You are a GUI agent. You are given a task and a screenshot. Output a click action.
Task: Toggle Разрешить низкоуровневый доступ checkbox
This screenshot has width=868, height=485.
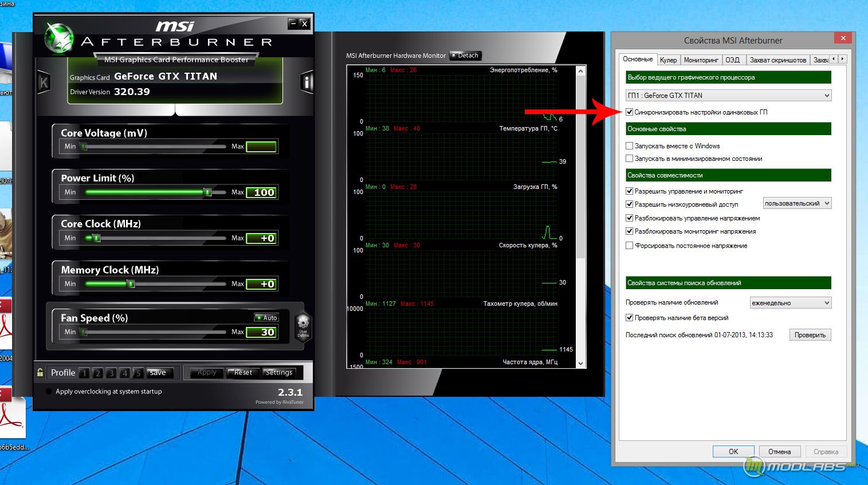point(630,204)
